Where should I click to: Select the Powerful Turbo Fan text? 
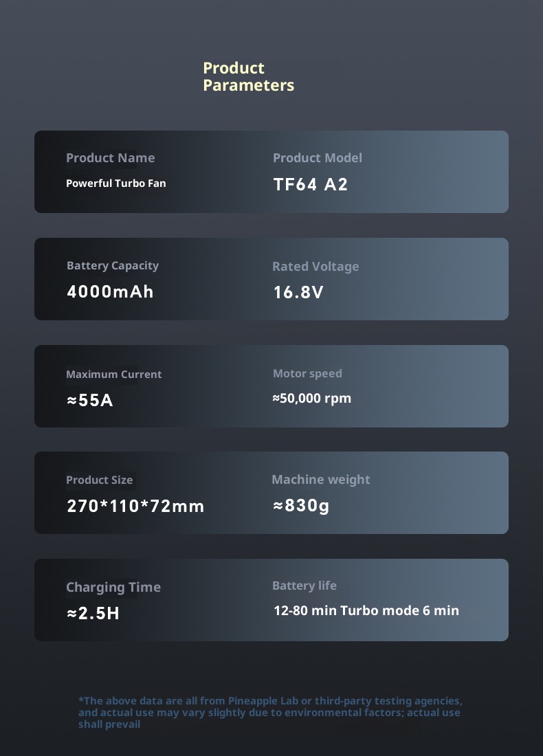tap(115, 184)
